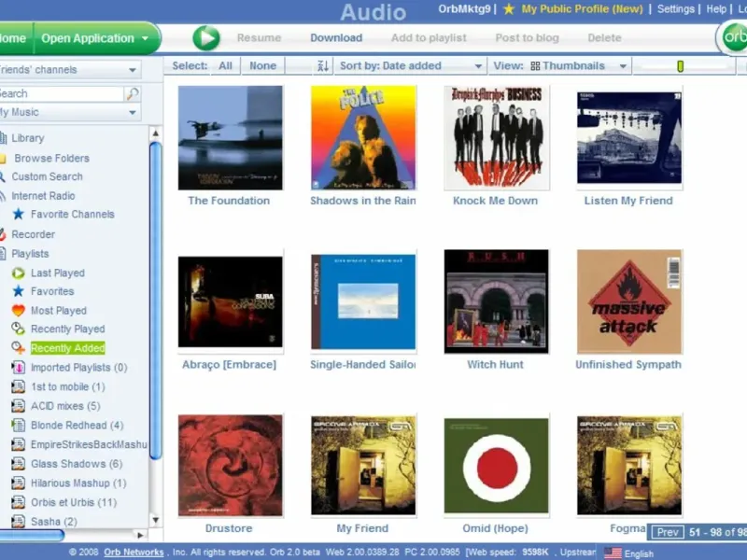This screenshot has width=747, height=560.
Task: Click Add to playlist
Action: (x=429, y=37)
